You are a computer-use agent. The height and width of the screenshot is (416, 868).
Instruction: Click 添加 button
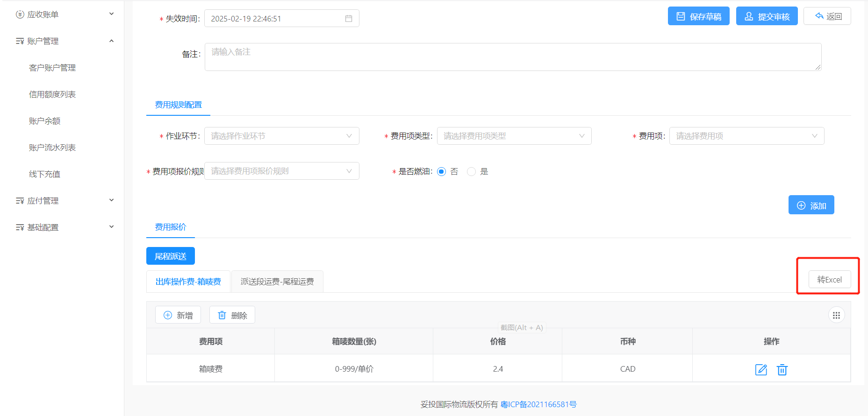click(x=811, y=205)
